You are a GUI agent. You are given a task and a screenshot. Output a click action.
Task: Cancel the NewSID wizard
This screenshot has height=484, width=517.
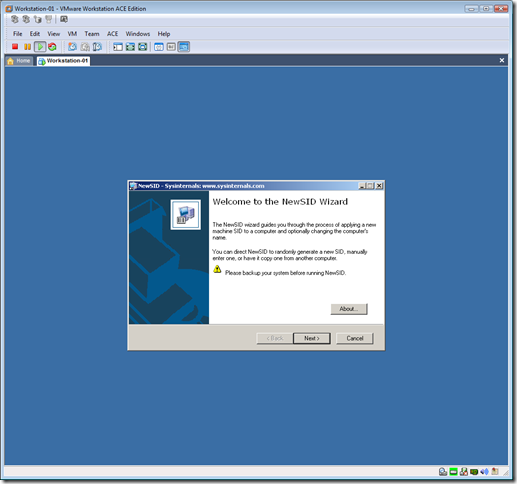click(355, 338)
